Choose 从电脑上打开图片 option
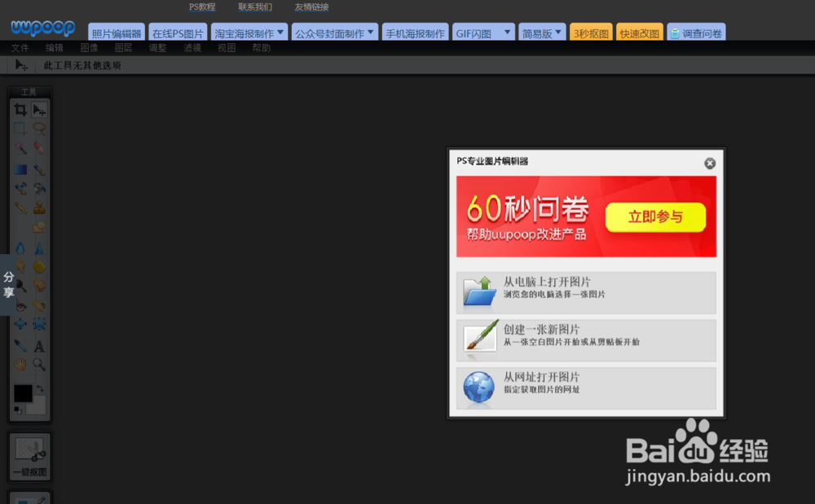The width and height of the screenshot is (815, 504). click(586, 293)
